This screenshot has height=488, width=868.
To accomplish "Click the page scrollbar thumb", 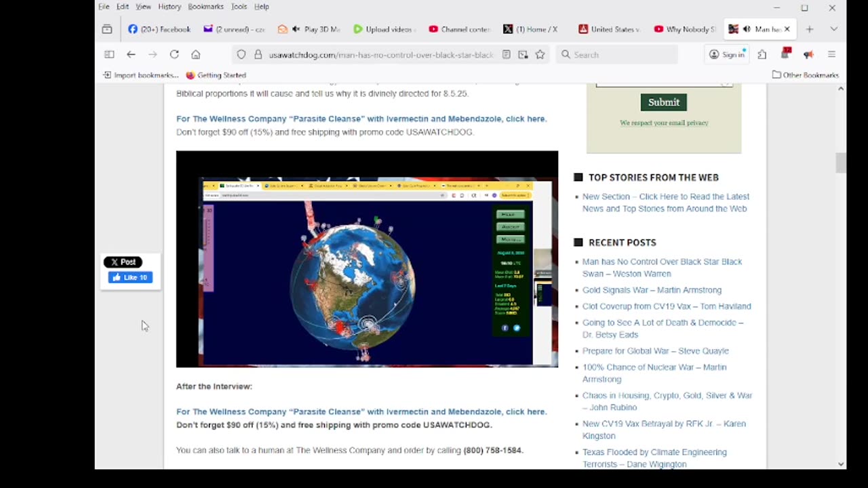I will 841,163.
